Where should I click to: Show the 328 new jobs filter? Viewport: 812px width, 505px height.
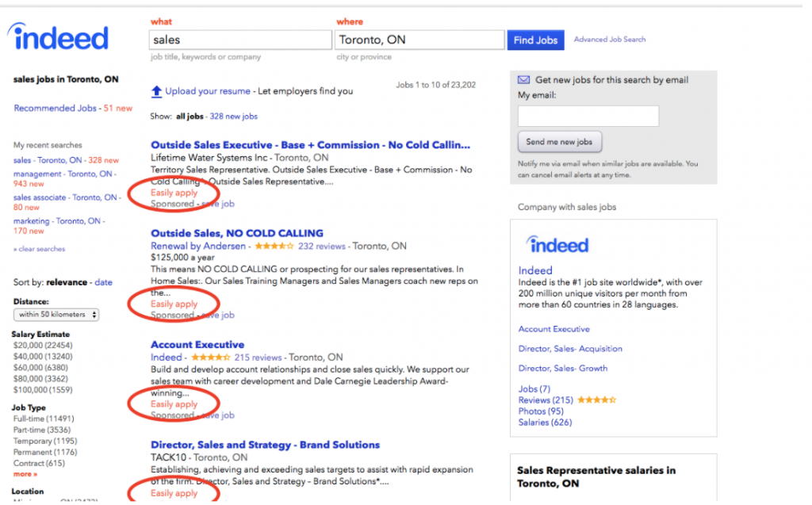coord(232,117)
